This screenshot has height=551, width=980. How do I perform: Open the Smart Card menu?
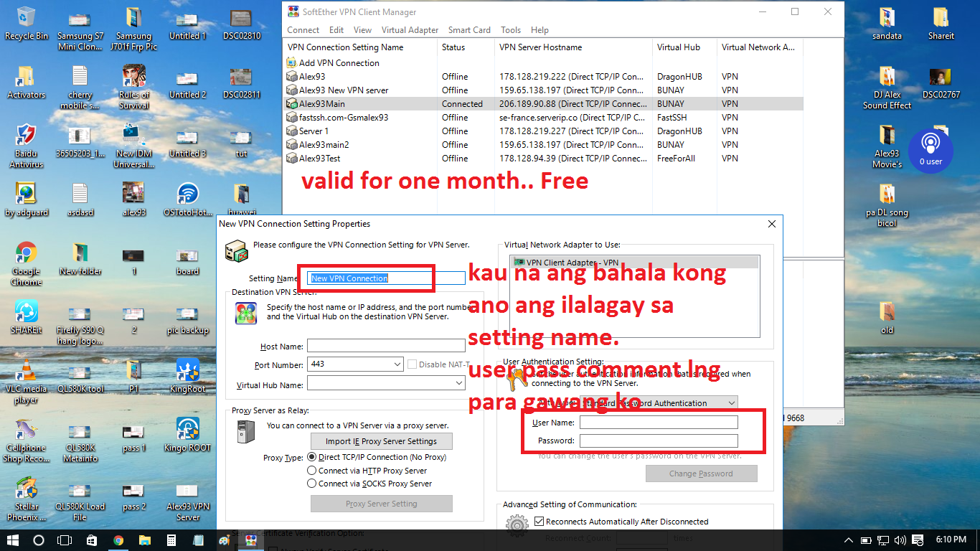(x=469, y=30)
